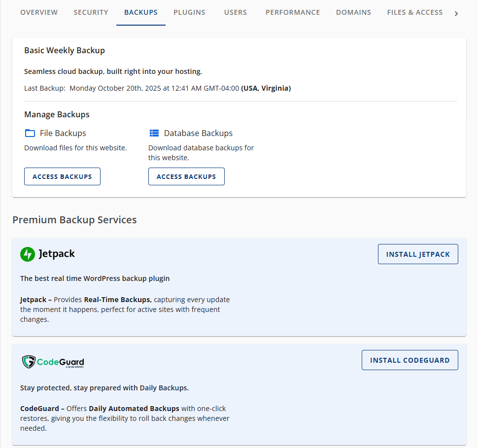478x448 pixels.
Task: Click Access Backups under Database Backups
Action: point(186,176)
